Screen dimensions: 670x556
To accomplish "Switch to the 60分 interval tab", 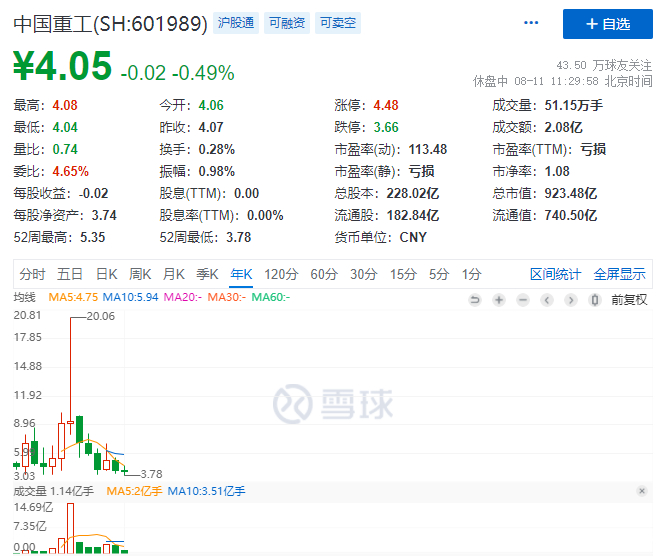I will click(324, 274).
